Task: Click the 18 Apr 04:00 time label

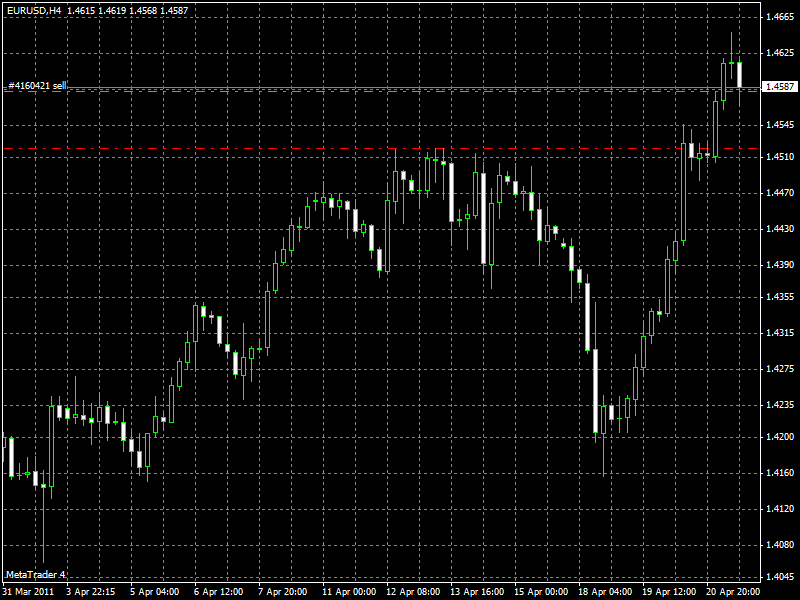Action: pyautogui.click(x=605, y=592)
